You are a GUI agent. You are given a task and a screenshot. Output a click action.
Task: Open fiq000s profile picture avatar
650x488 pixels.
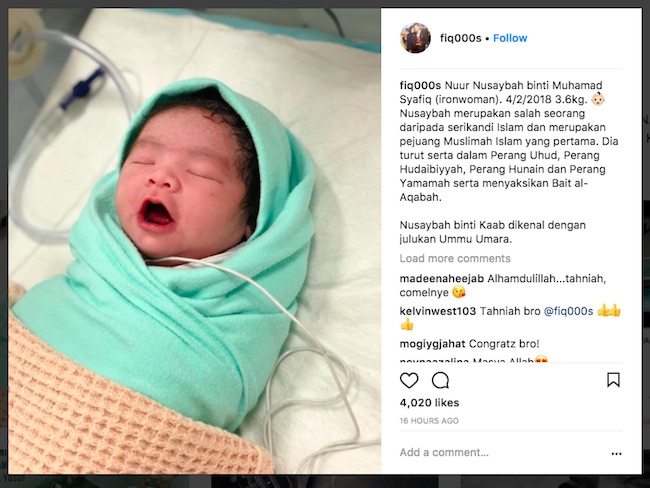tap(415, 38)
